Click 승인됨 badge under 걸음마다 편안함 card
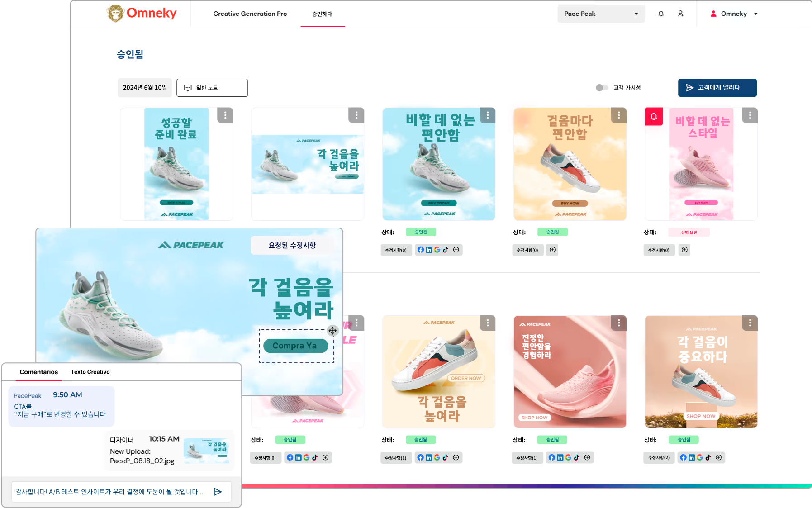 [x=552, y=232]
